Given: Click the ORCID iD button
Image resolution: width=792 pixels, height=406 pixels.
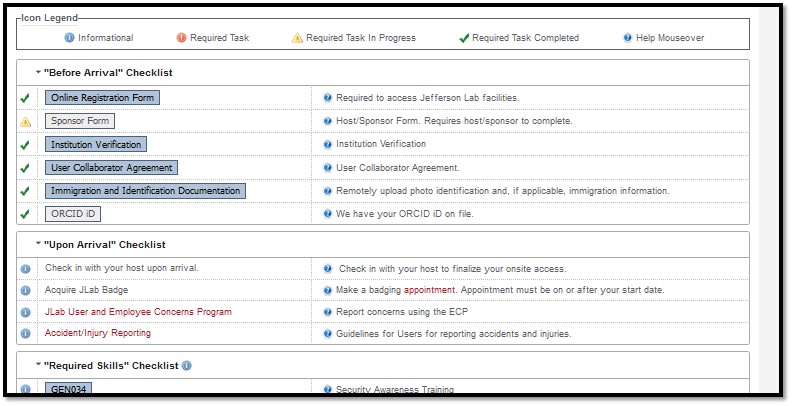Looking at the screenshot, I should point(73,214).
